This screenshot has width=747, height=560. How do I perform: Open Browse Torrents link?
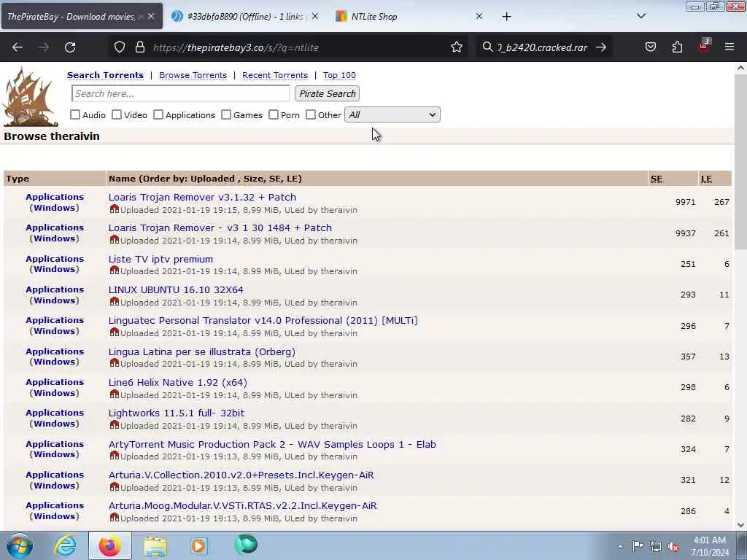tap(193, 75)
